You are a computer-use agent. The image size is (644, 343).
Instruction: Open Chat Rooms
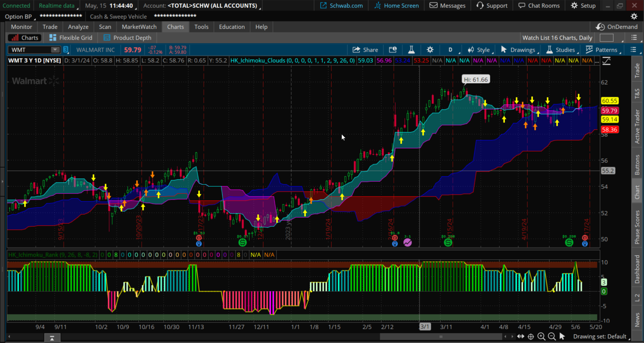pyautogui.click(x=539, y=5)
